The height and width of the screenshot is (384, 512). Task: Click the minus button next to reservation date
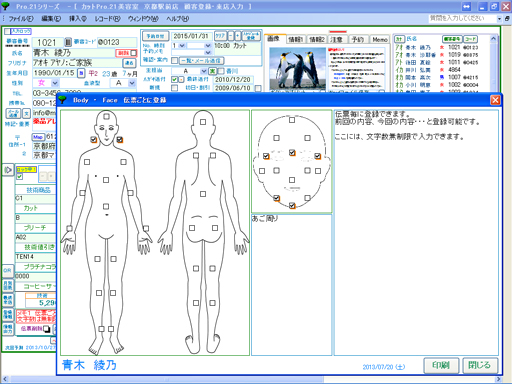[231, 36]
